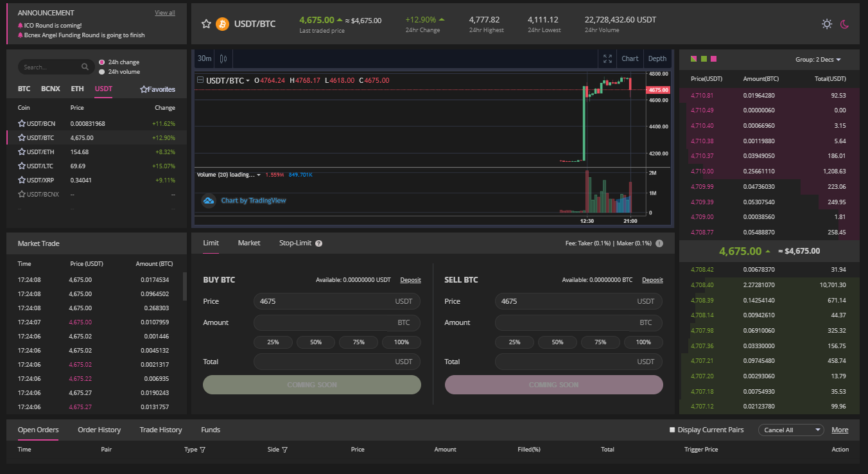This screenshot has width=868, height=474.
Task: Click the candlestick chart style icon
Action: (x=223, y=58)
